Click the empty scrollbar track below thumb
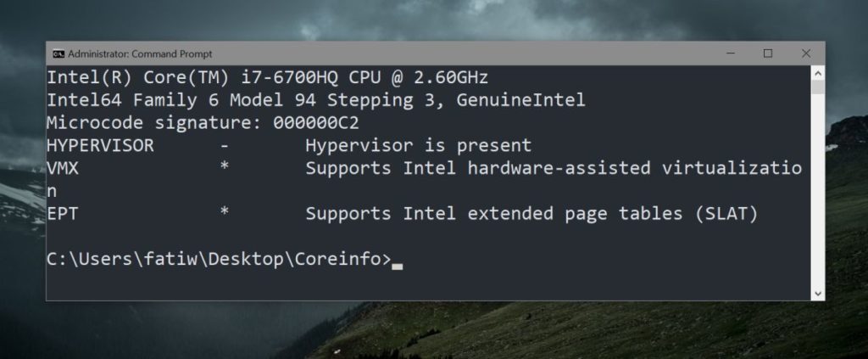This screenshot has width=868, height=359. (818, 191)
